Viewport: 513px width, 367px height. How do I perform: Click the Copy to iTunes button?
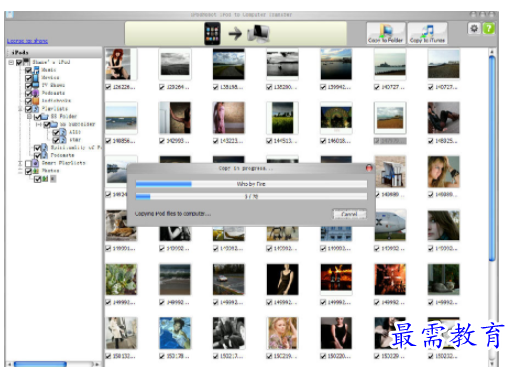click(x=427, y=33)
